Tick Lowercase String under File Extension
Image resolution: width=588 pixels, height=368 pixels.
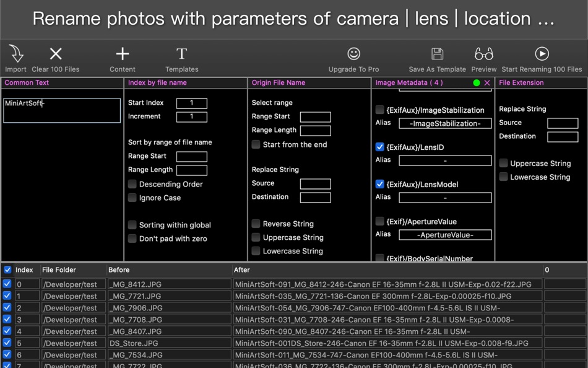(504, 177)
